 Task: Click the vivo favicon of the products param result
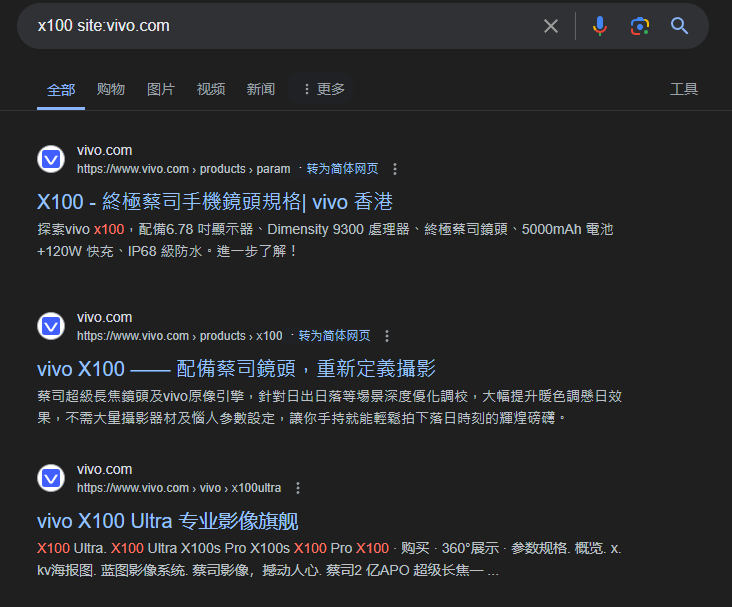tap(51, 159)
